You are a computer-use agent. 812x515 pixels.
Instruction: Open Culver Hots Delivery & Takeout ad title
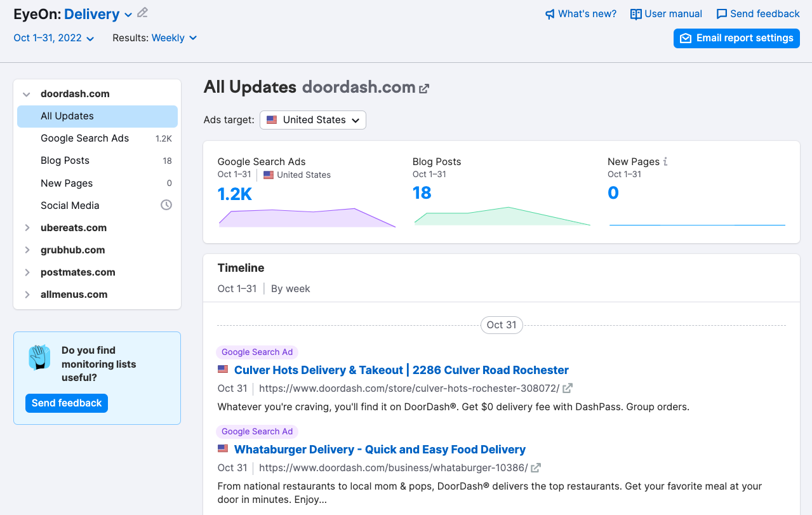(401, 370)
